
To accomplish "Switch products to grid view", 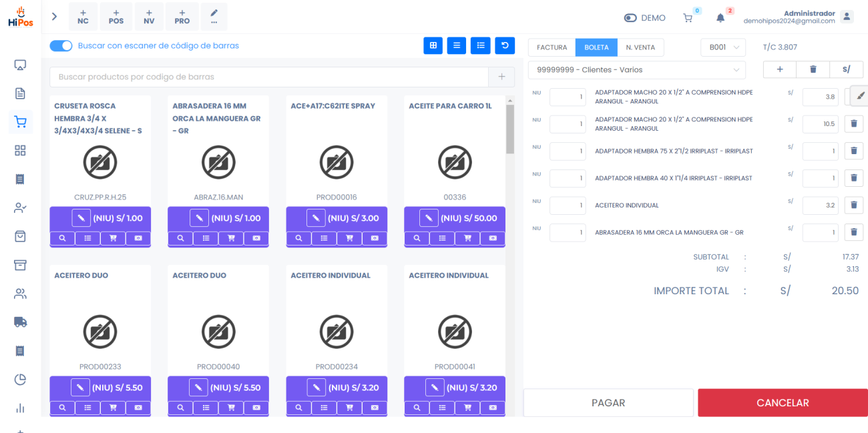I will 433,45.
